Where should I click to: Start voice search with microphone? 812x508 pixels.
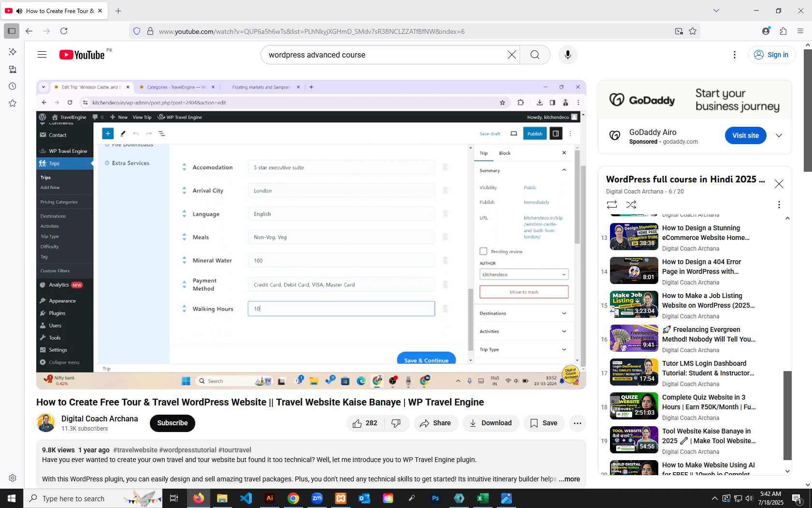568,55
